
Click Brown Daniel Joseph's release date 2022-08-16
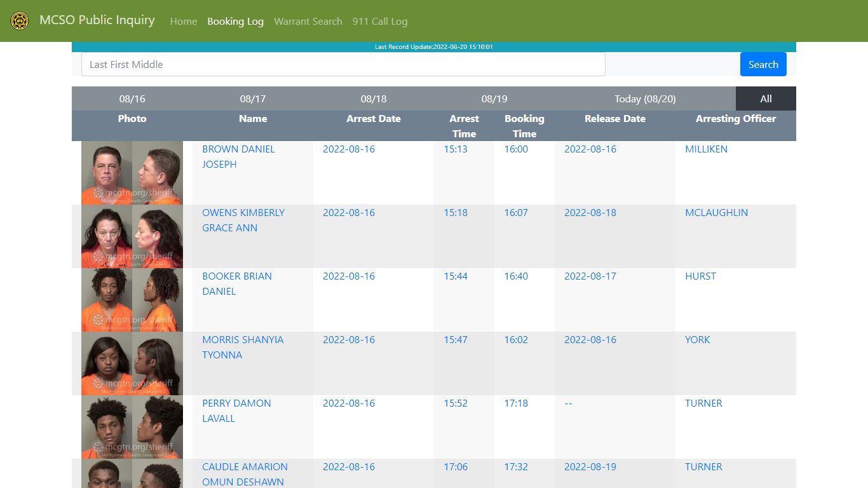pyautogui.click(x=590, y=149)
